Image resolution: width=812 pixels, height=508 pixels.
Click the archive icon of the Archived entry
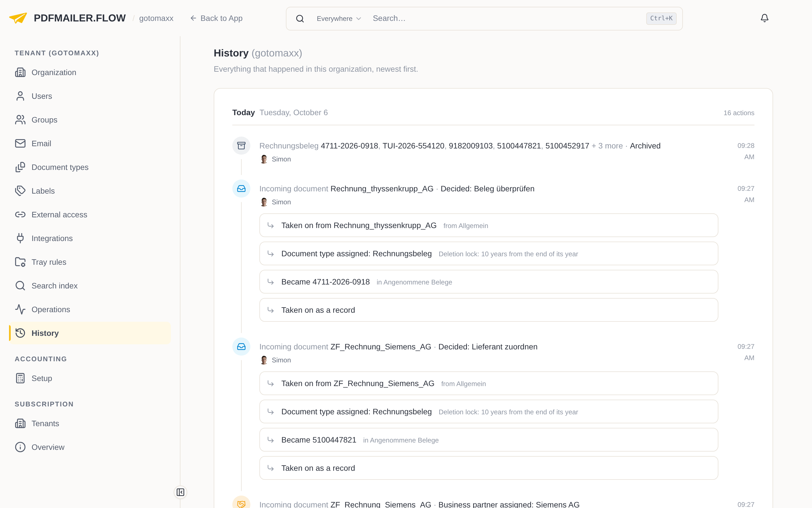[x=241, y=145]
